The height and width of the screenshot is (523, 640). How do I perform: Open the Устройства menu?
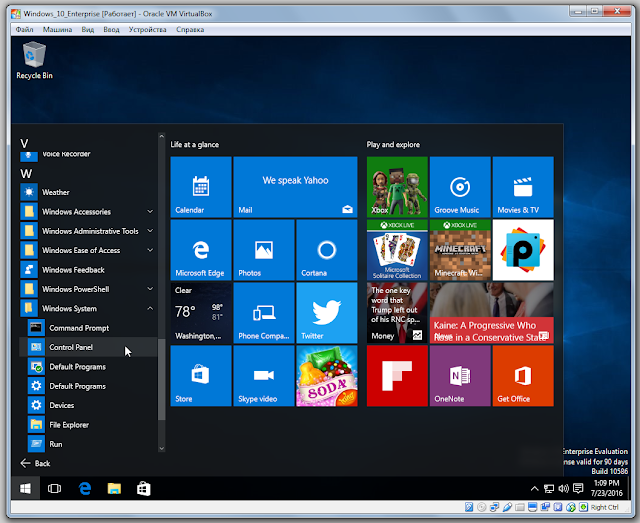[x=147, y=29]
